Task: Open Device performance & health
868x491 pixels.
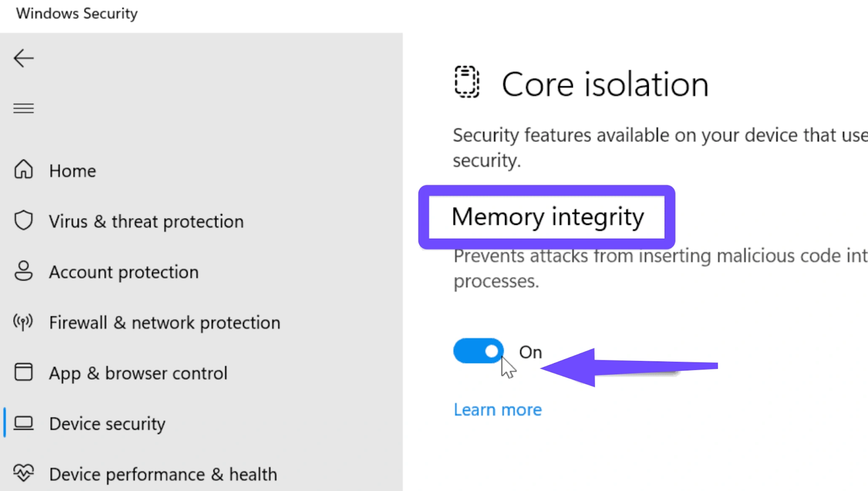Action: pyautogui.click(x=163, y=474)
